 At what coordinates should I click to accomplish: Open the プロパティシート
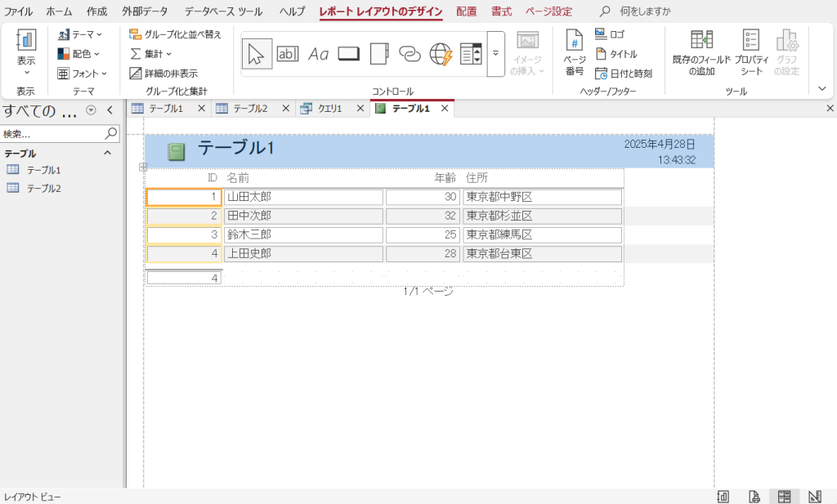pyautogui.click(x=752, y=53)
